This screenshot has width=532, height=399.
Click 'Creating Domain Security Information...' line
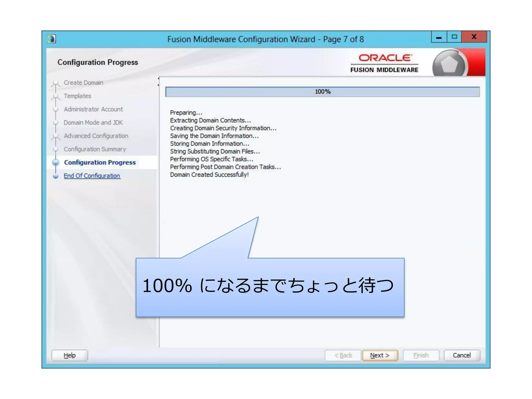[223, 128]
